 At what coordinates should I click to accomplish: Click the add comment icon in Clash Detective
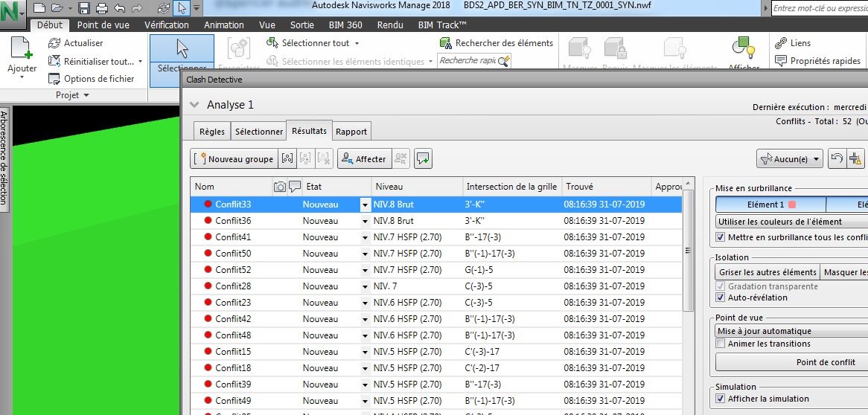(424, 158)
